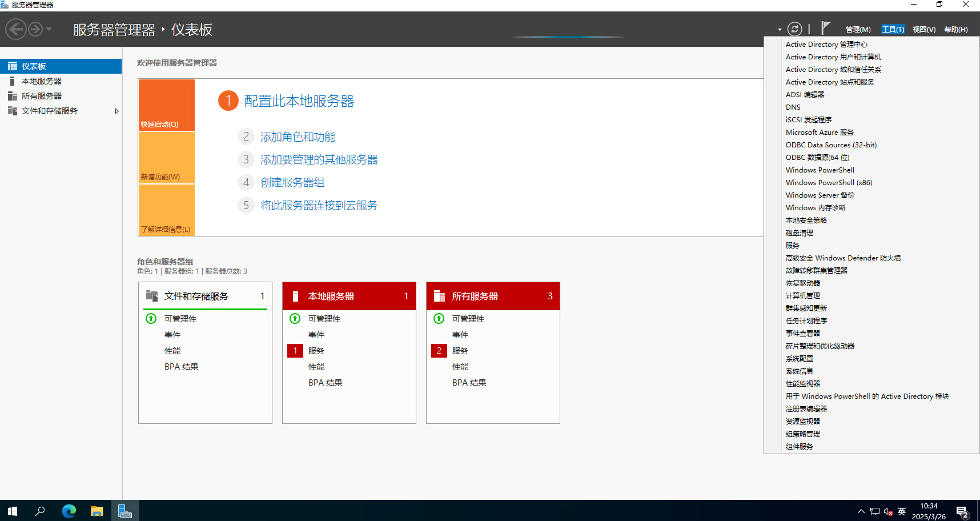The image size is (980, 521).
Task: Open the action center notification icon
Action: pyautogui.click(x=962, y=511)
